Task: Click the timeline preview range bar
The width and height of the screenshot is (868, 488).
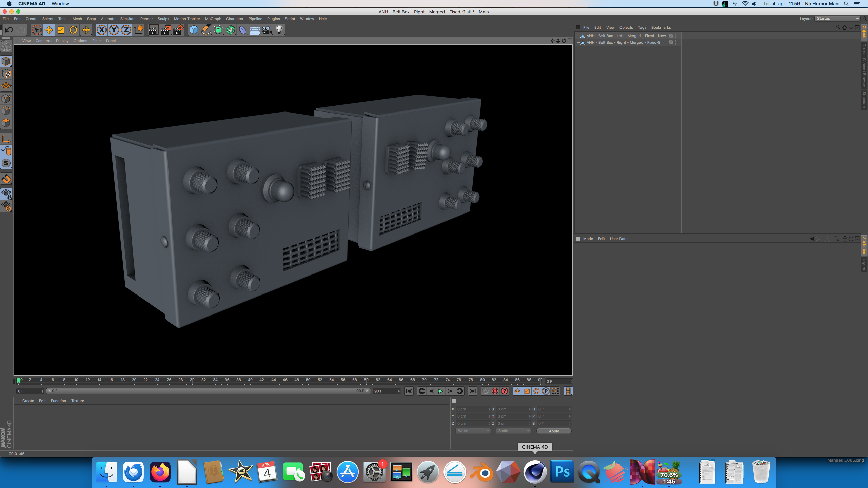Action: pos(208,391)
